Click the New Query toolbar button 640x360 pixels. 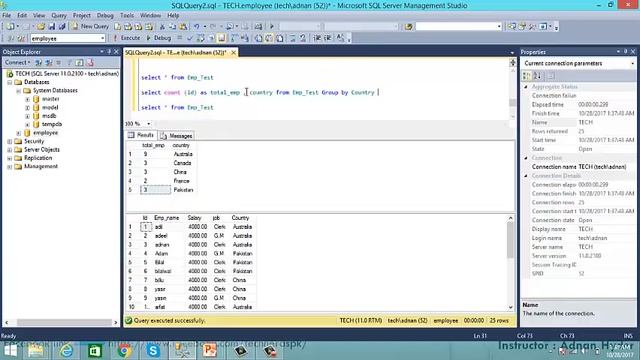90,27
